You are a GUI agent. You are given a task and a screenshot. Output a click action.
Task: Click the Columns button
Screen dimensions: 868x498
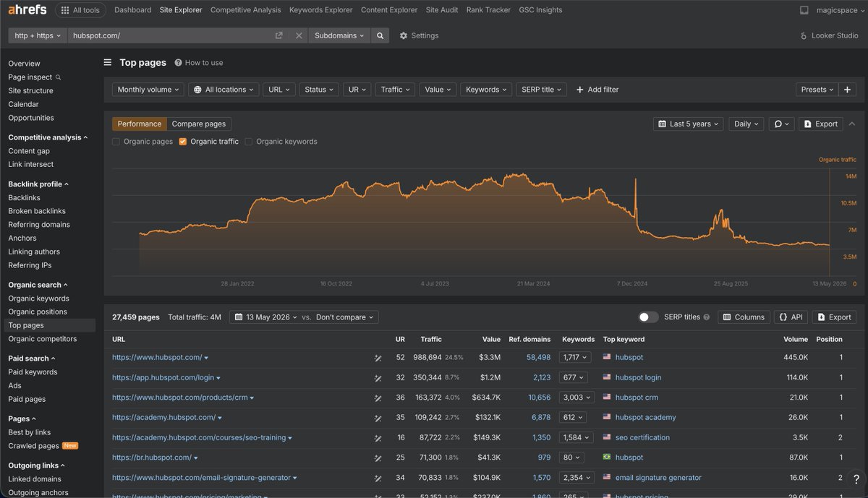743,317
